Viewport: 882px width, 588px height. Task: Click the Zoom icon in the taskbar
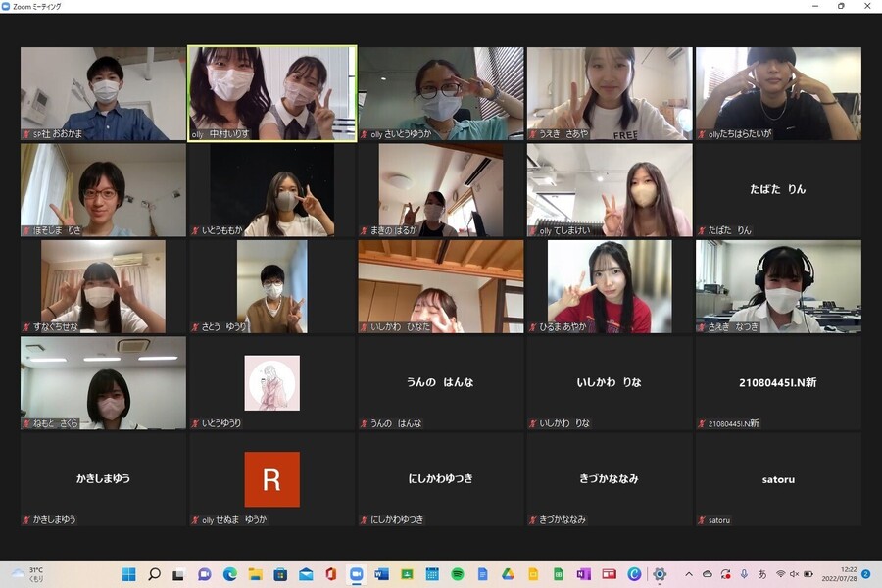coord(357,574)
